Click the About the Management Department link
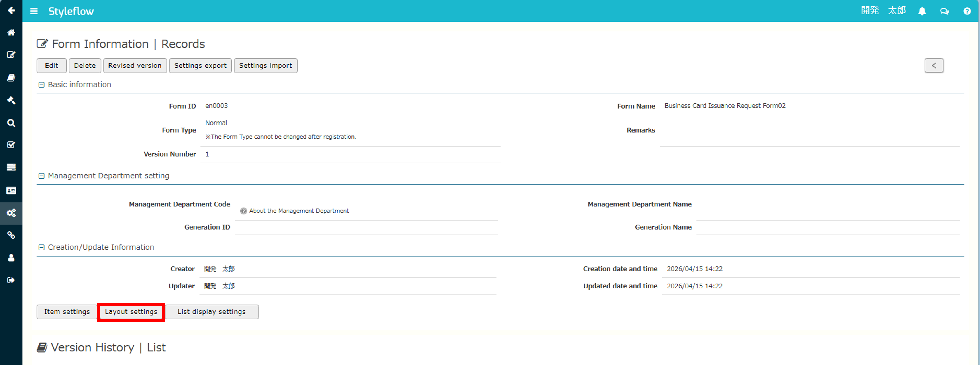980x365 pixels. [x=299, y=211]
